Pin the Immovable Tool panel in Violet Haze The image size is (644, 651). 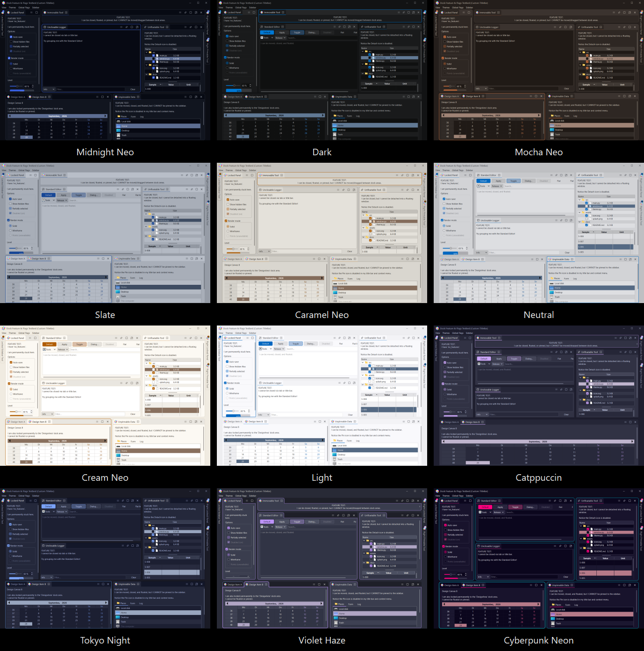(x=402, y=501)
